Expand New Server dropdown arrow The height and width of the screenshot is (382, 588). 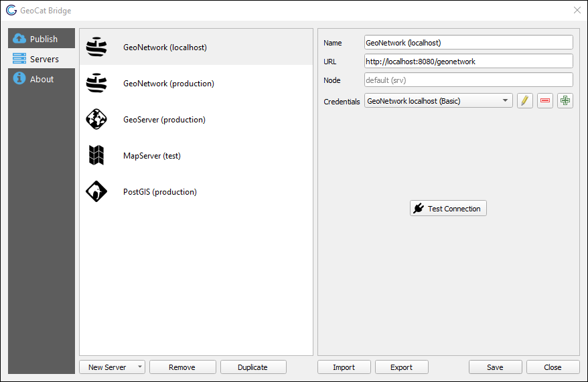click(140, 367)
